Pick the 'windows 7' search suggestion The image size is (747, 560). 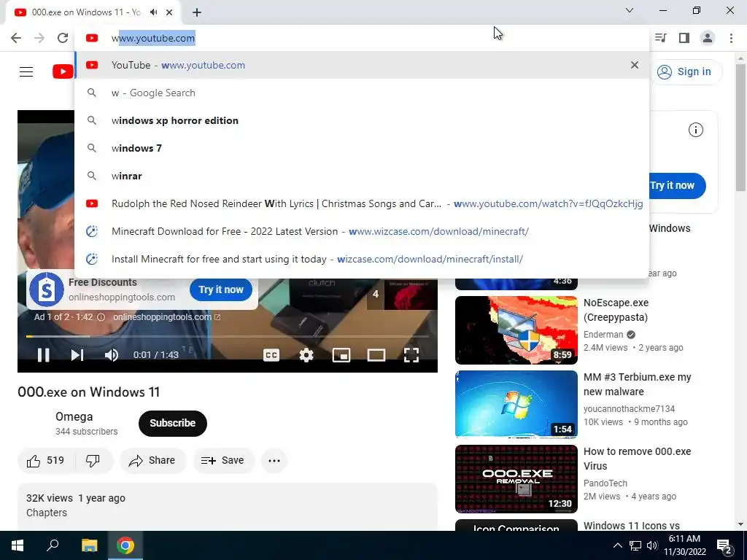point(362,148)
